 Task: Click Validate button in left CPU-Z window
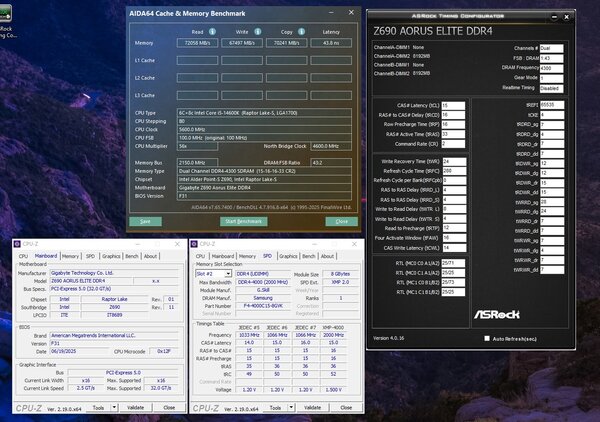pos(135,407)
